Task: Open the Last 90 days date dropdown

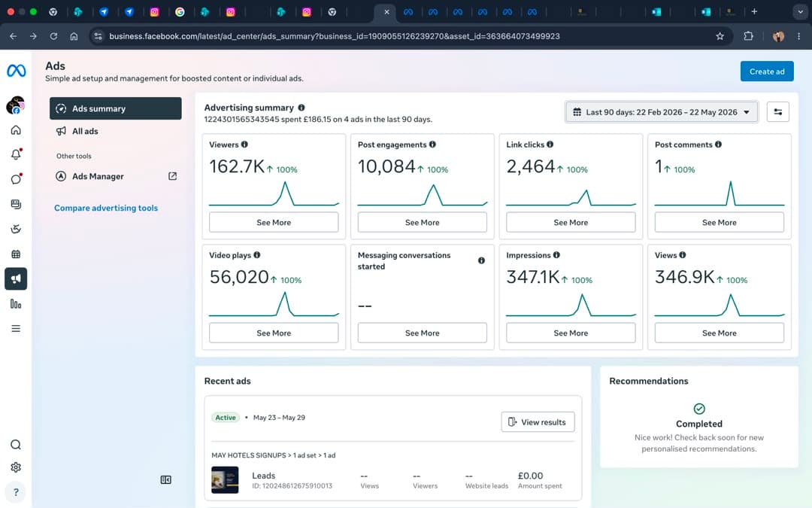Action: coord(662,112)
